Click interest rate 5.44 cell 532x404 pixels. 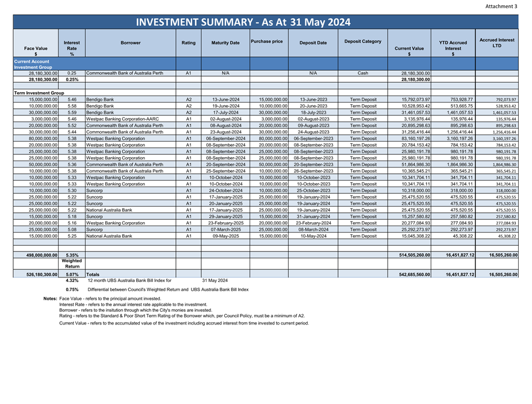click(72, 132)
